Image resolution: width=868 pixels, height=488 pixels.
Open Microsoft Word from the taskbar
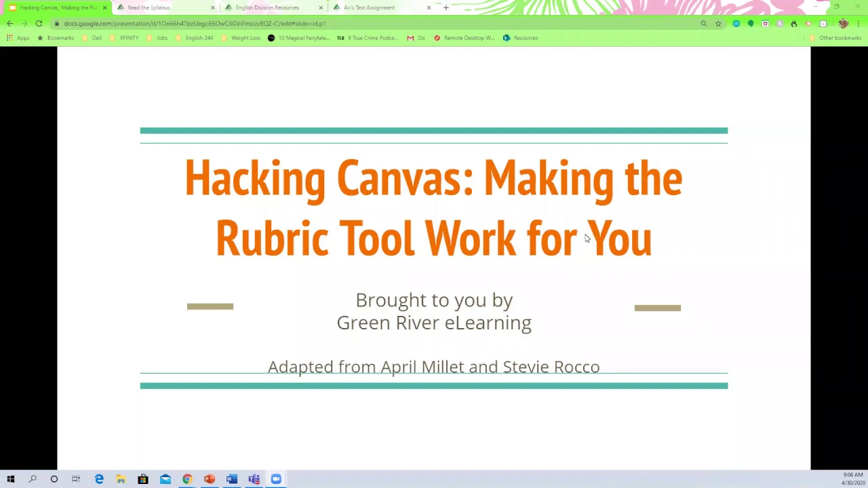[x=232, y=479]
